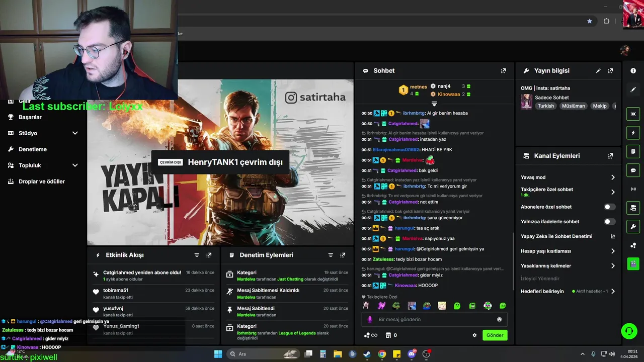
Task: Pop out the Yayın bilgisi panel
Action: (x=610, y=71)
